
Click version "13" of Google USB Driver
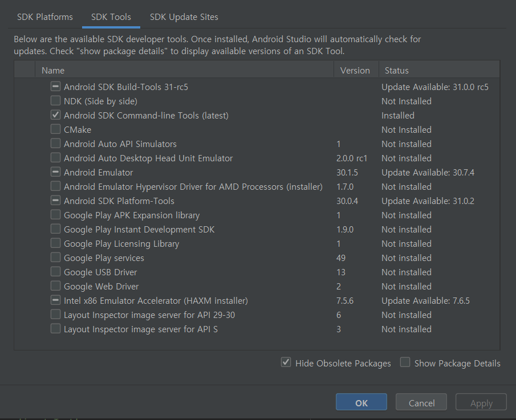tap(341, 272)
